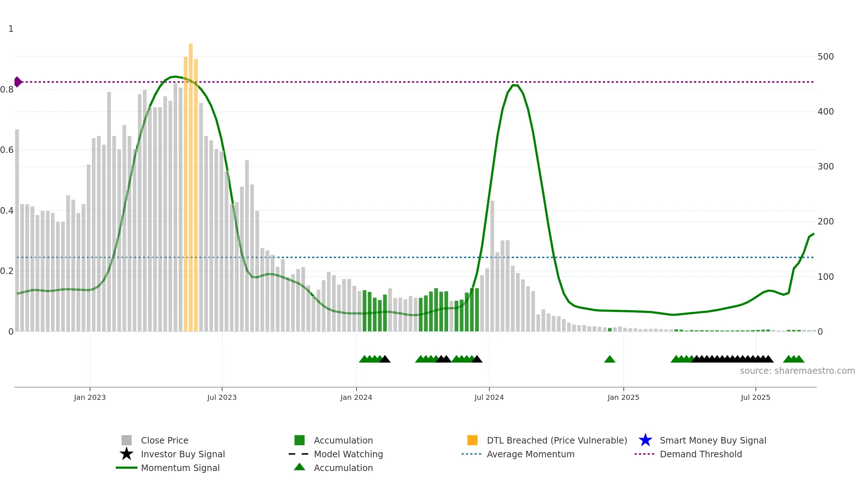The height and width of the screenshot is (488, 868).
Task: Click the black Investor Buy Signal star
Action: (127, 454)
